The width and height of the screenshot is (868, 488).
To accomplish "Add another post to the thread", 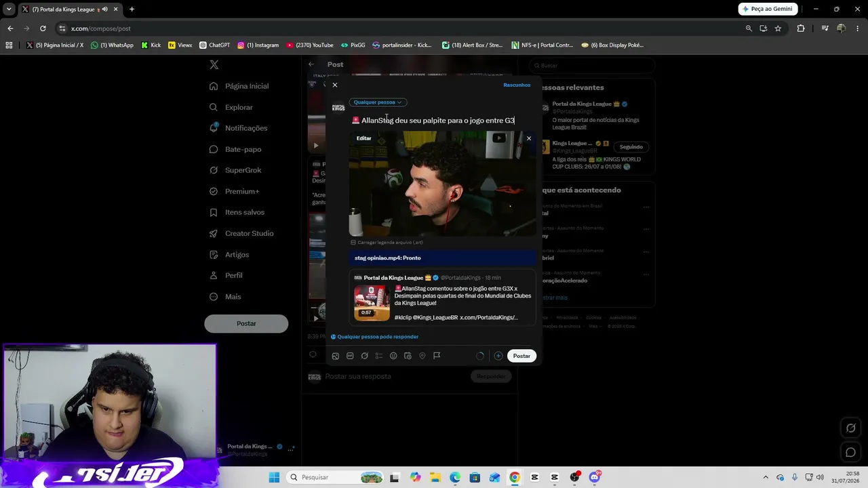I will click(498, 356).
